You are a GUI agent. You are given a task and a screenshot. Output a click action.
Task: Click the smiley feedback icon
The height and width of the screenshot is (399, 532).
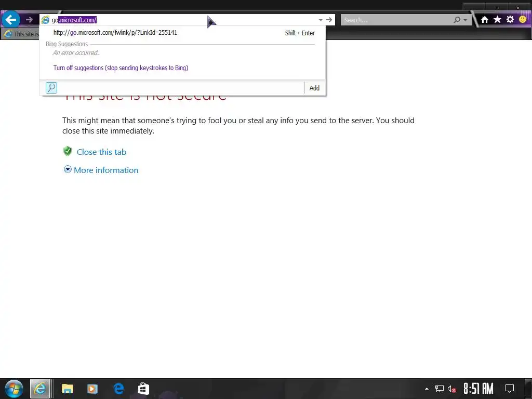(523, 19)
